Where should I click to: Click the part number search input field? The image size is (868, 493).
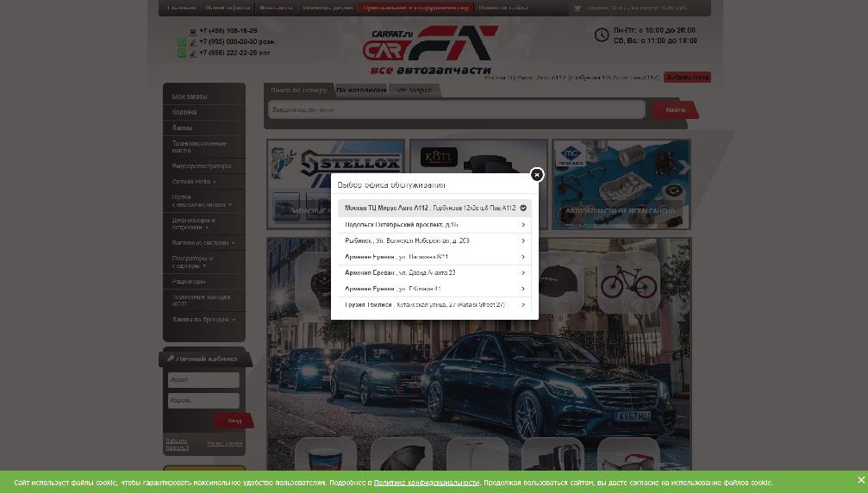[456, 109]
